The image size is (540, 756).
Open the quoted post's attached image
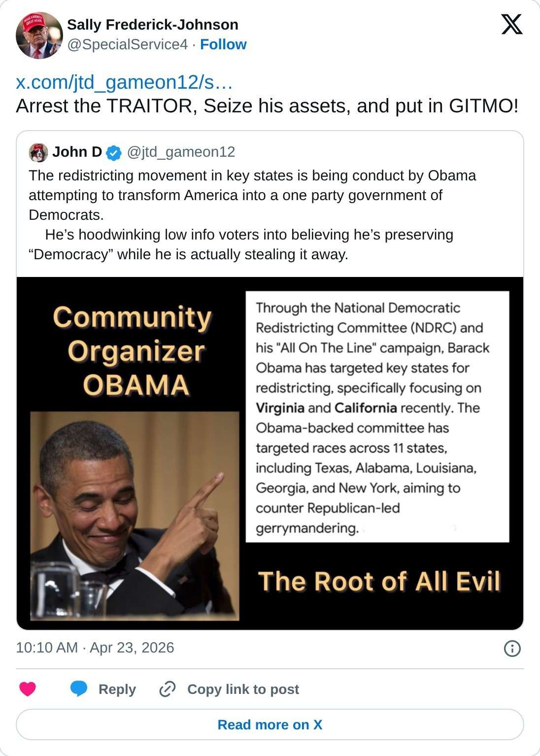coord(270,453)
